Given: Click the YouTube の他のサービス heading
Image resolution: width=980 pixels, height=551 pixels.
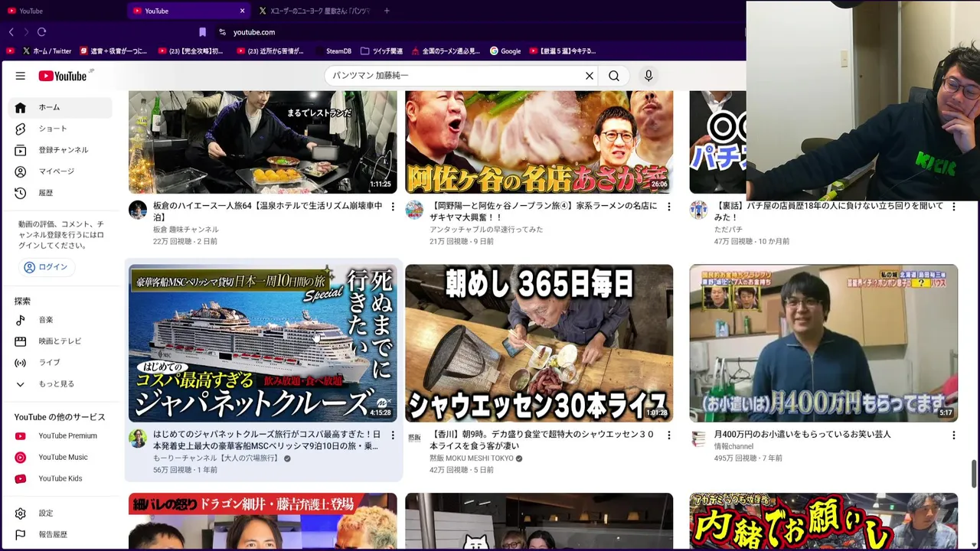Looking at the screenshot, I should [x=60, y=417].
